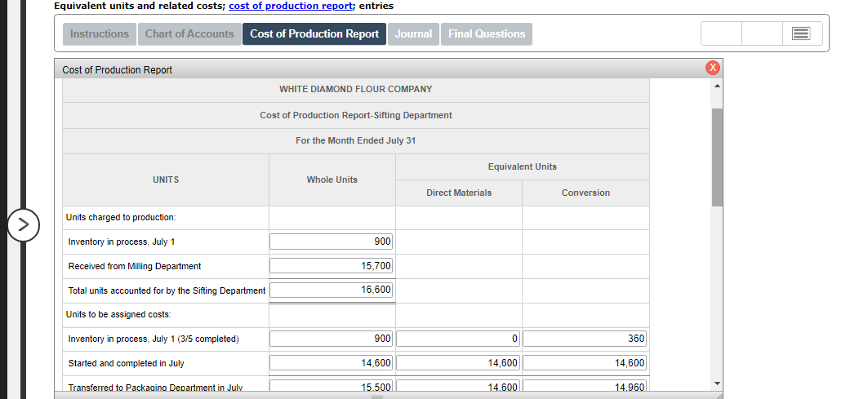Image resolution: width=868 pixels, height=399 pixels.
Task: Edit whole units for Started and completed in July
Action: (x=331, y=363)
